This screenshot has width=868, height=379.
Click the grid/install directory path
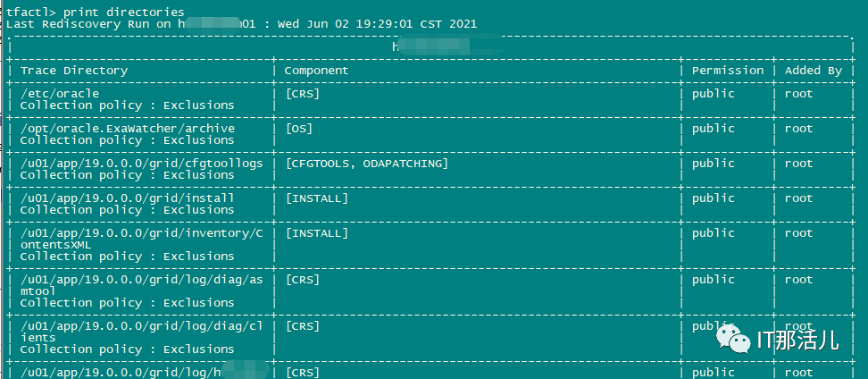coord(128,198)
